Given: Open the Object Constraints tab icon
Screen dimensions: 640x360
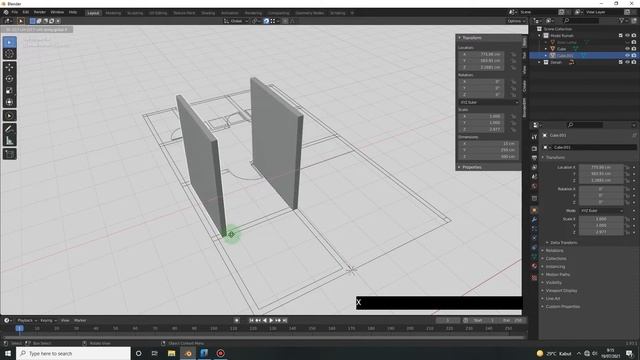Looking at the screenshot, I should pyautogui.click(x=534, y=247).
